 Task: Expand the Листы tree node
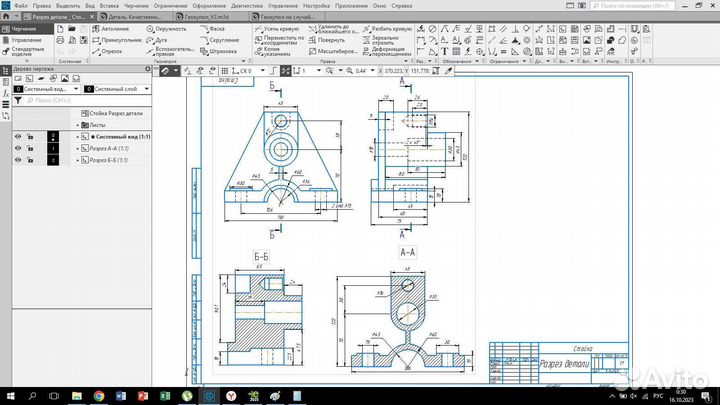pyautogui.click(x=78, y=125)
